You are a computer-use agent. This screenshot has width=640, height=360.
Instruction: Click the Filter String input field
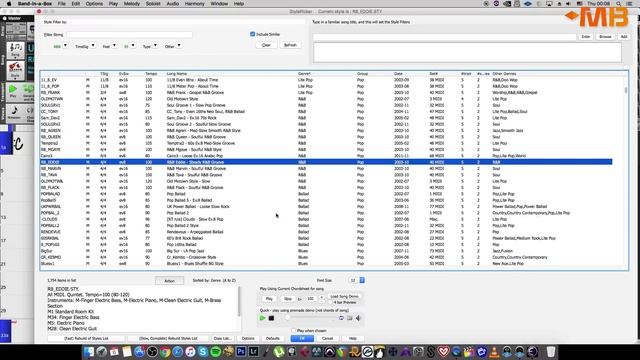coord(129,35)
